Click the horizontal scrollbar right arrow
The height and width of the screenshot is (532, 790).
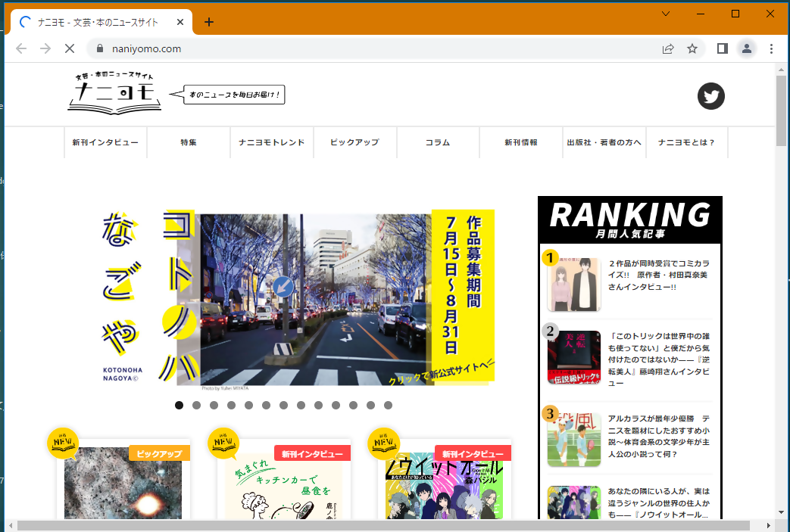pos(768,525)
